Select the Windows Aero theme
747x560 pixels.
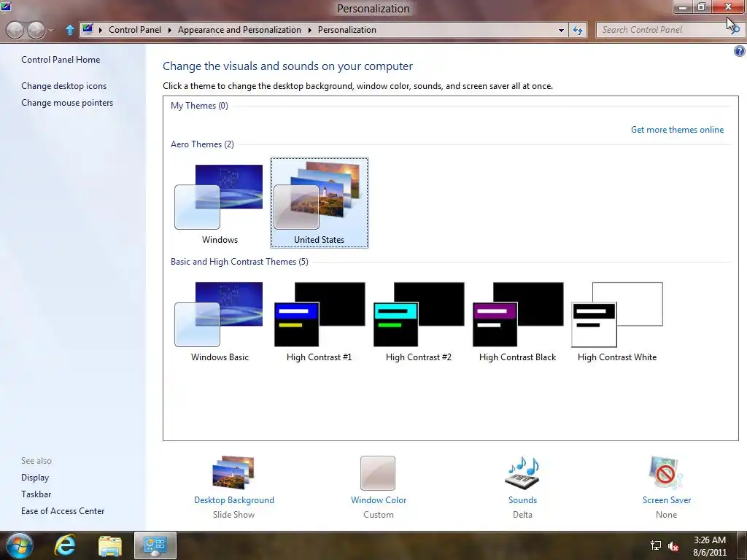point(220,203)
